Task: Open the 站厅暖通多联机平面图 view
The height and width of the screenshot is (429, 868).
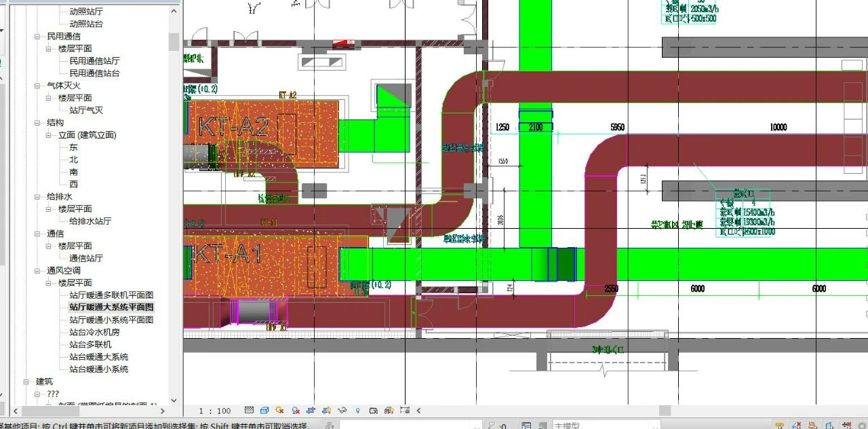Action: click(x=111, y=295)
